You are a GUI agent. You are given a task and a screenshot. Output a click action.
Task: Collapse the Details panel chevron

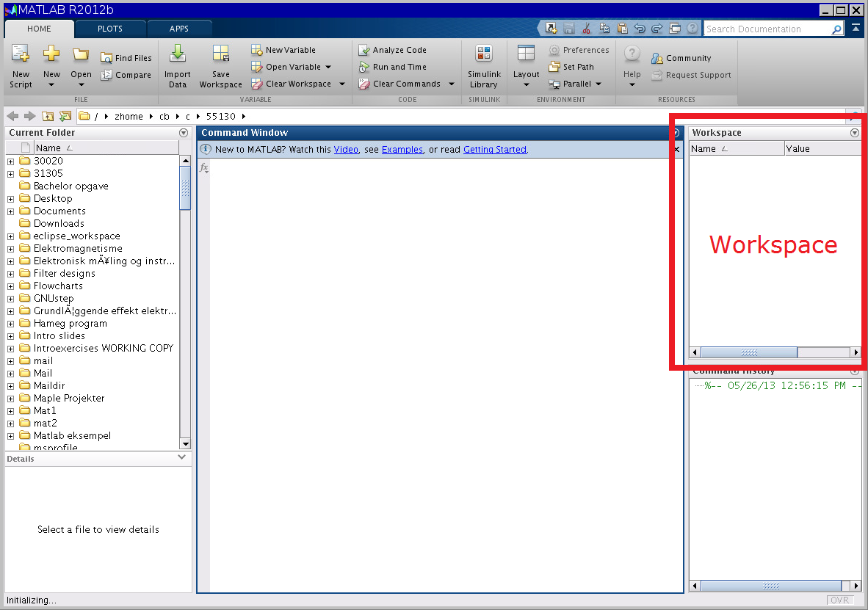(x=181, y=457)
